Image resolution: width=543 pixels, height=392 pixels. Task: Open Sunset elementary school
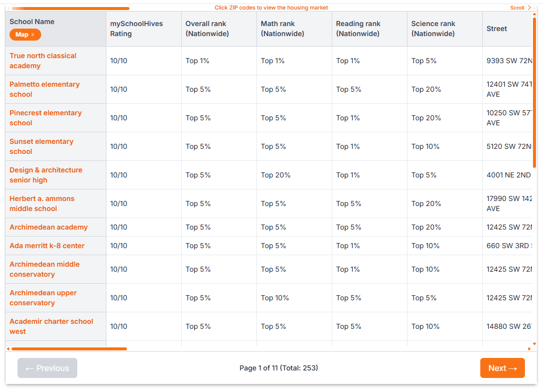[42, 146]
